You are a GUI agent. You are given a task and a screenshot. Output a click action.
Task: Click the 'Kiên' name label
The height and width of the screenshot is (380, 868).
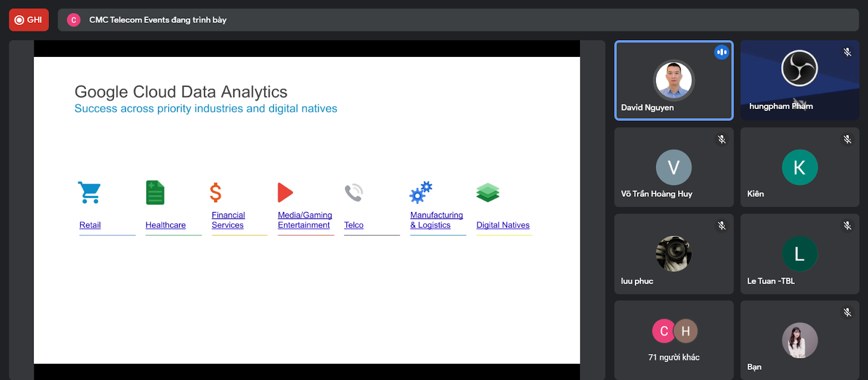[x=755, y=194]
